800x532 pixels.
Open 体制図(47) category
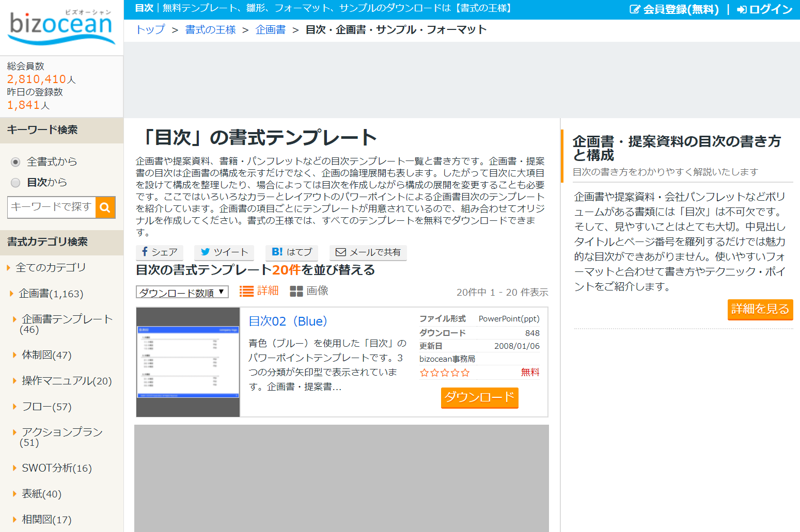pos(46,355)
